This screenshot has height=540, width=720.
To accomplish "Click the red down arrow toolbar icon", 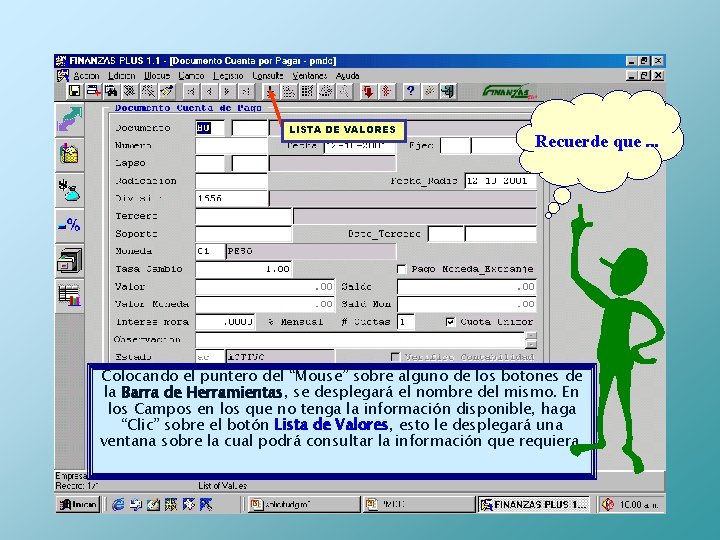I will 368,92.
